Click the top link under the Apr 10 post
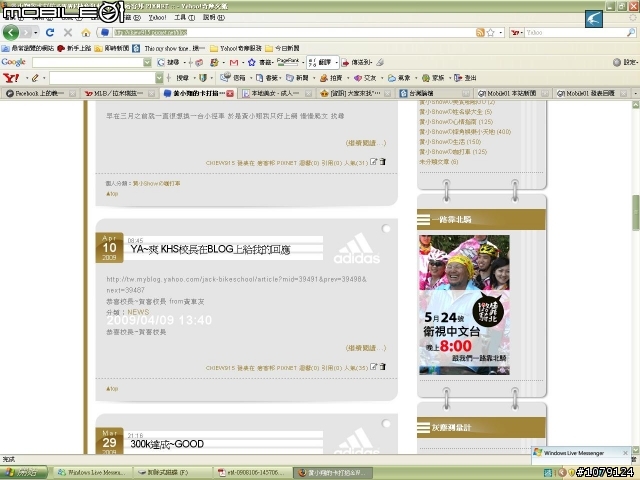This screenshot has height=480, width=640. (x=112, y=389)
